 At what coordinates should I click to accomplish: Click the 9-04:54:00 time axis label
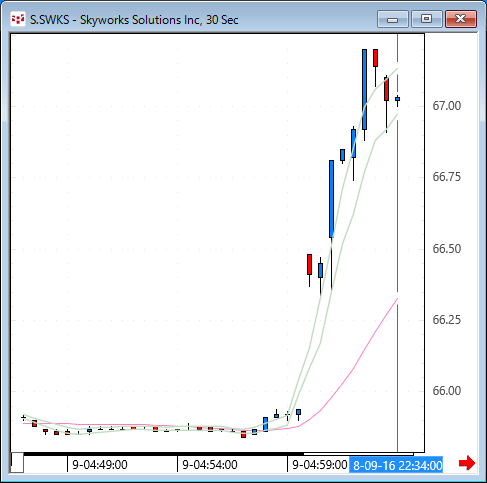tap(210, 465)
